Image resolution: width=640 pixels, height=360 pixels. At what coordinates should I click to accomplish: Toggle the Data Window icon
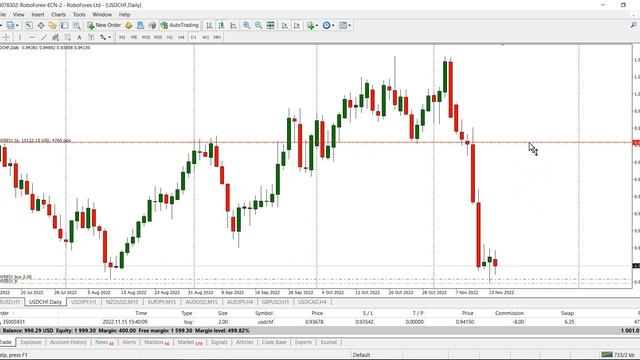(41, 25)
